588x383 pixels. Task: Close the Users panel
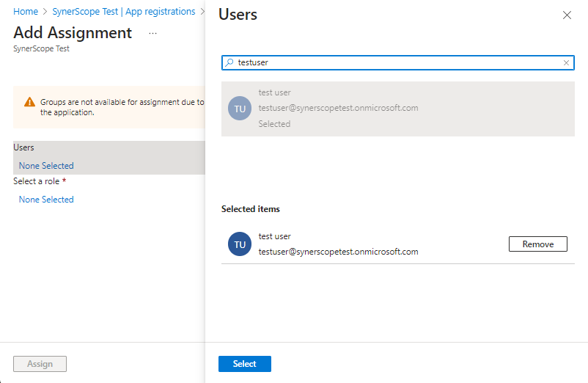click(x=567, y=15)
